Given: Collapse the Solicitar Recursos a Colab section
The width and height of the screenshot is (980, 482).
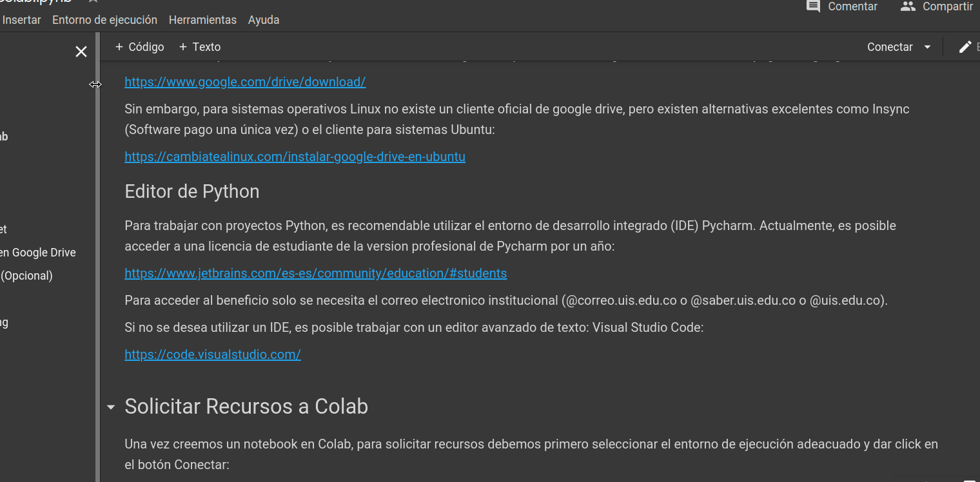Looking at the screenshot, I should (111, 407).
